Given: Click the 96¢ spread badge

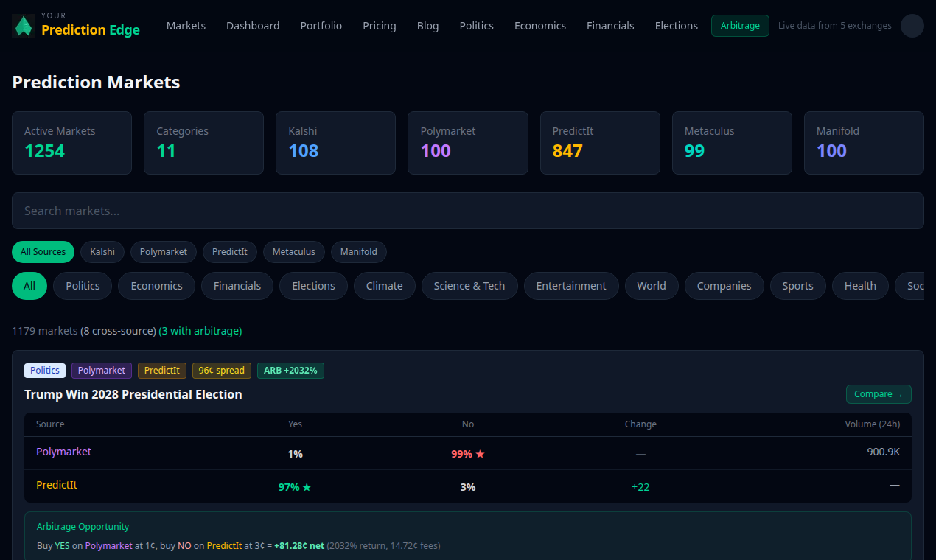Looking at the screenshot, I should (221, 370).
